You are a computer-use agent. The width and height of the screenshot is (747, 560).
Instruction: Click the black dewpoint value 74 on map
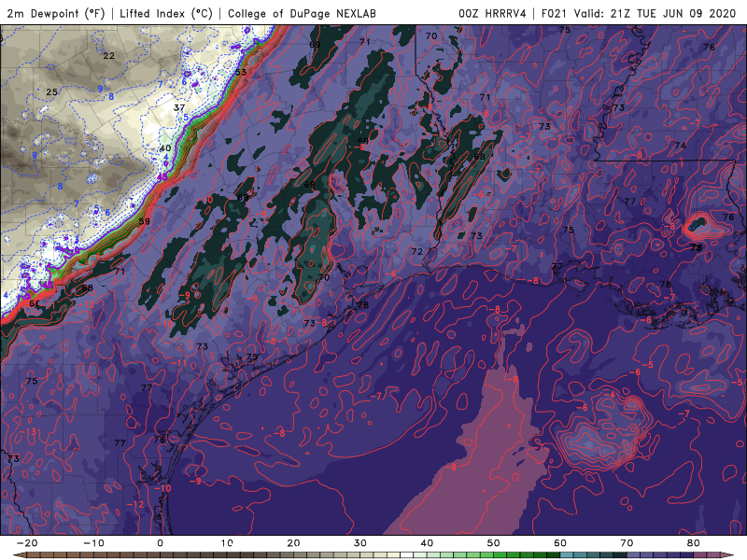click(x=681, y=146)
